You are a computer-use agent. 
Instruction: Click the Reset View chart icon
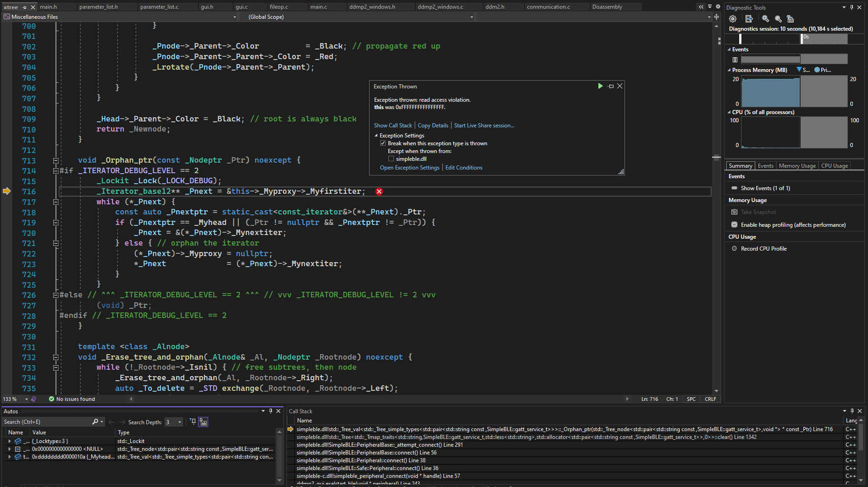coord(790,19)
